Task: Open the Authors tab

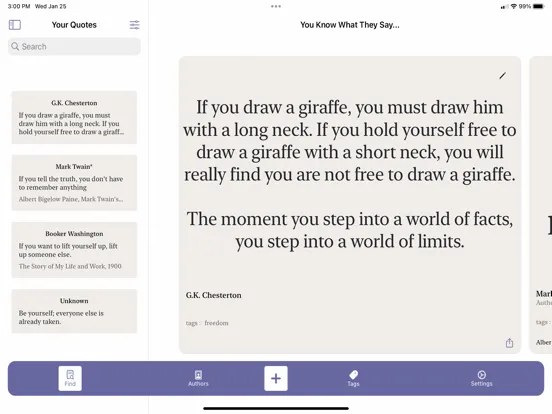Action: pyautogui.click(x=198, y=378)
